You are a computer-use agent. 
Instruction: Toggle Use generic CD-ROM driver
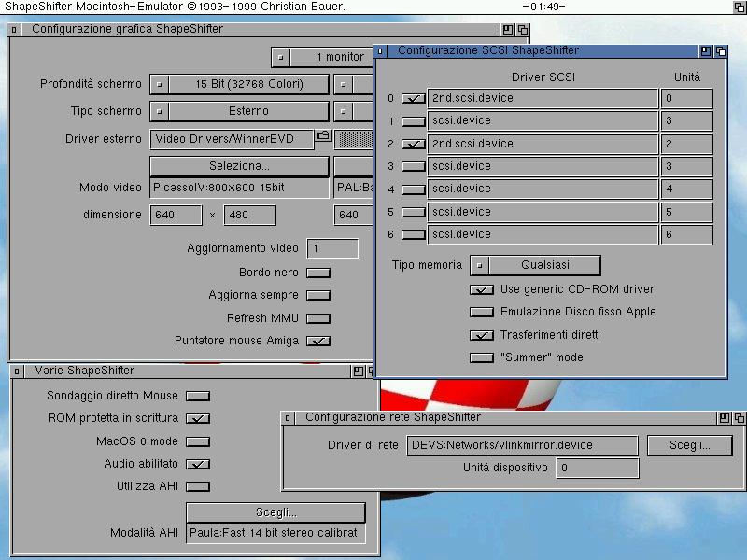coord(482,289)
